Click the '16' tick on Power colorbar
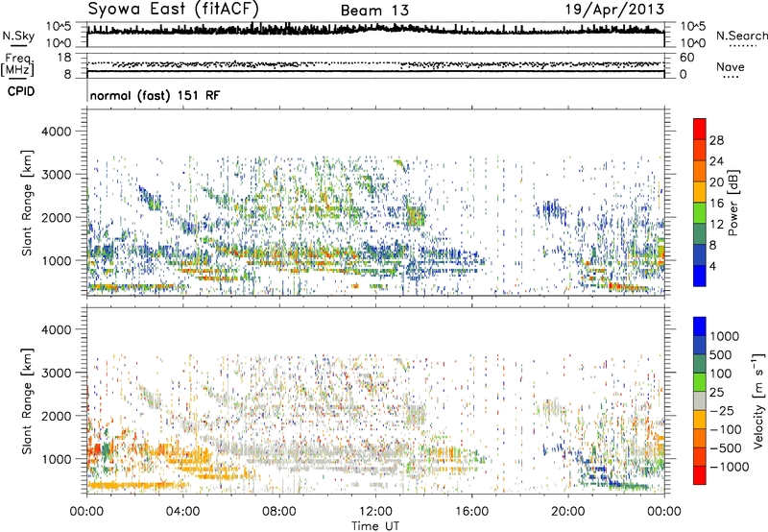This screenshot has height=532, width=768. (x=716, y=204)
